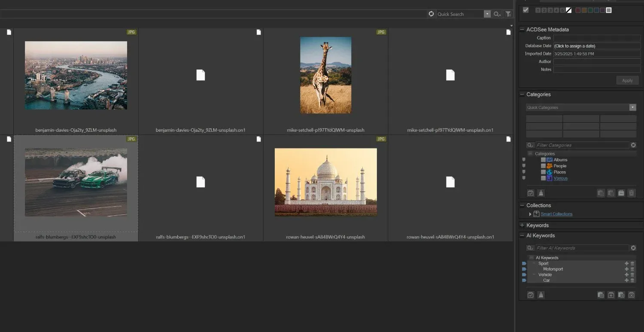Click the search magnifier in Filter Categories bar
The image size is (644, 332).
[x=530, y=145]
